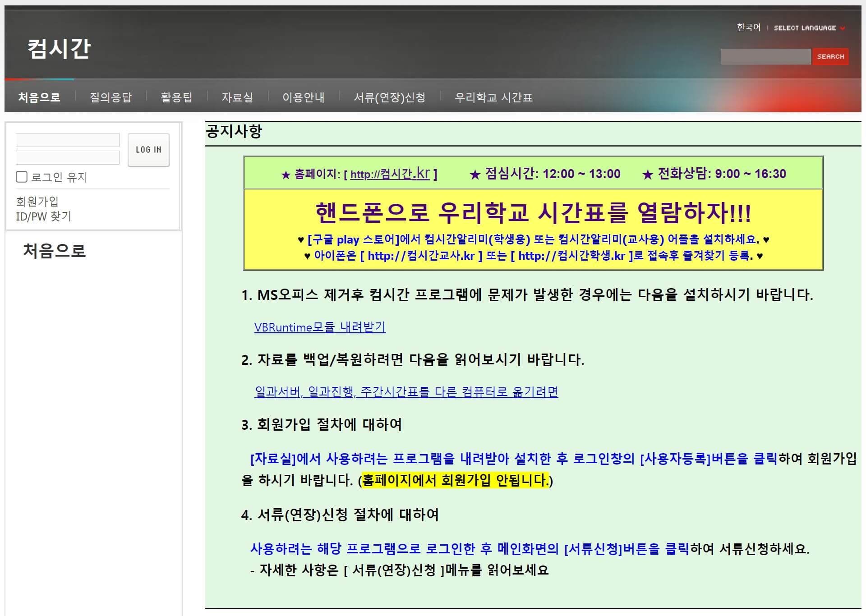Click the SEARCH button
The height and width of the screenshot is (616, 866).
tap(830, 56)
